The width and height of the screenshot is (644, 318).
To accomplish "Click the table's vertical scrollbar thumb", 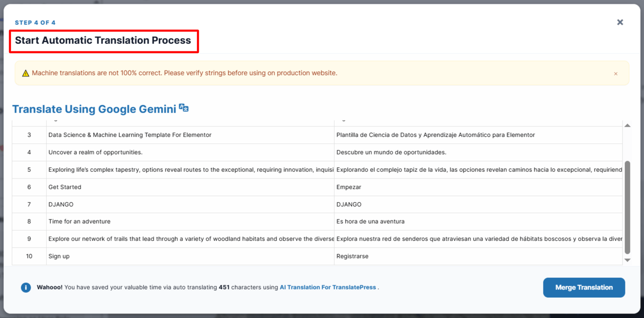I will pos(627,207).
